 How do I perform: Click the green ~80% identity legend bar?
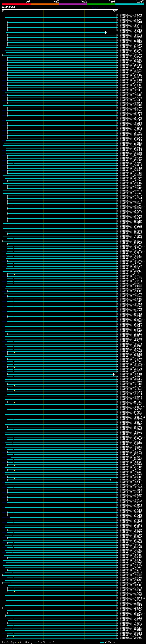pyautogui.click(x=101, y=4)
